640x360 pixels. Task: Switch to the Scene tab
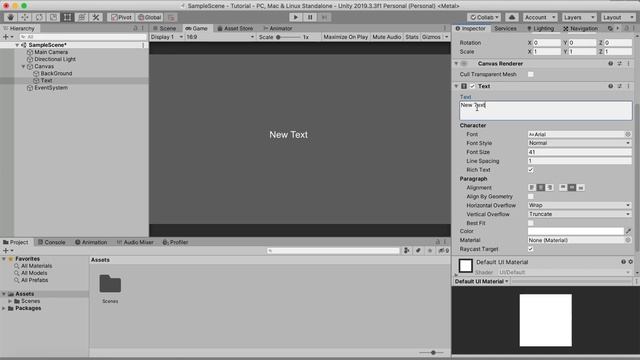click(x=164, y=28)
